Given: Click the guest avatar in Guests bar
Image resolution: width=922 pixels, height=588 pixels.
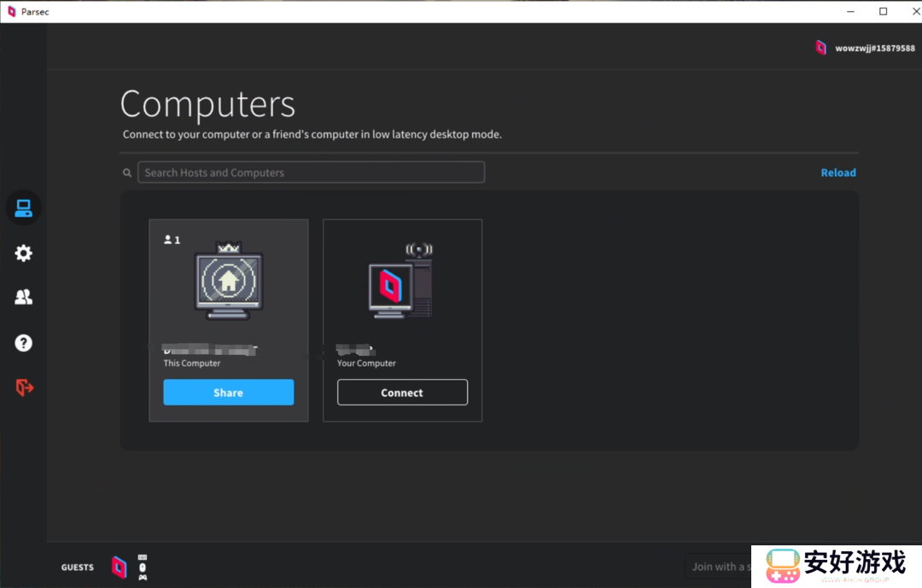Looking at the screenshot, I should 120,567.
